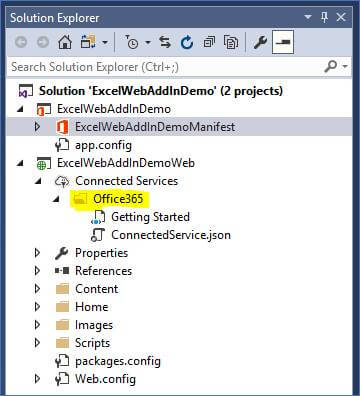Click the Search Solution Explorer field
The image size is (360, 396).
pyautogui.click(x=165, y=67)
